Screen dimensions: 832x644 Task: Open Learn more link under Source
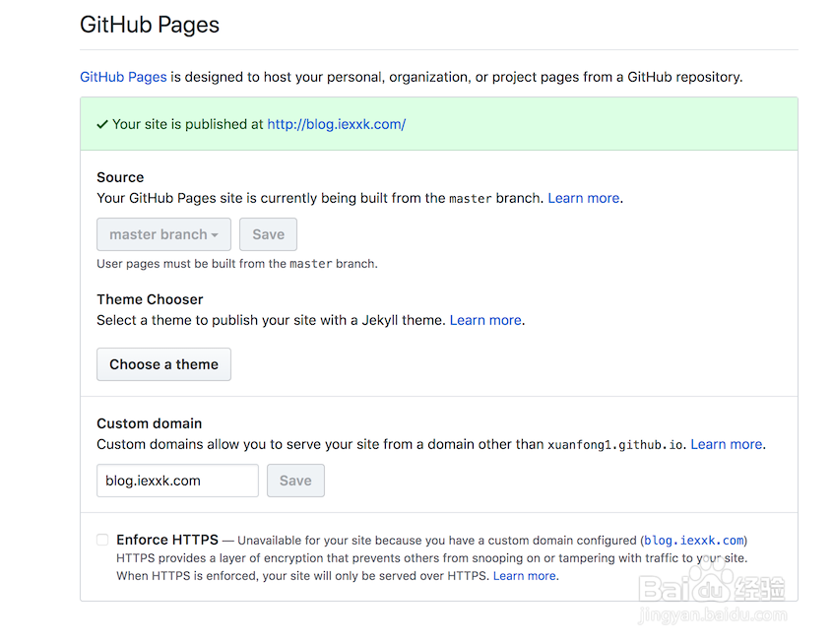pos(583,198)
